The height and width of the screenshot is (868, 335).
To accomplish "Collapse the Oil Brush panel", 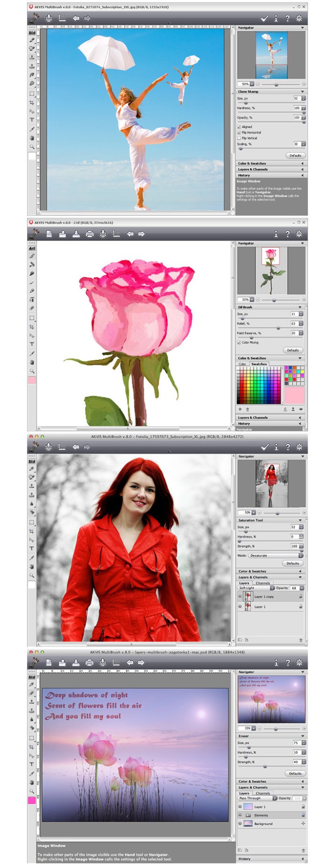I will pyautogui.click(x=300, y=307).
